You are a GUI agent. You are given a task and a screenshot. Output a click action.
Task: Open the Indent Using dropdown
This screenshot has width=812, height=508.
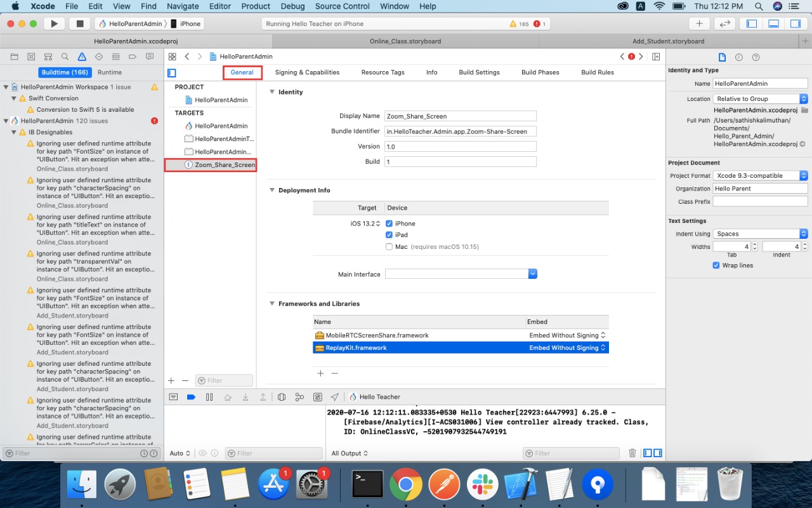[x=760, y=234]
